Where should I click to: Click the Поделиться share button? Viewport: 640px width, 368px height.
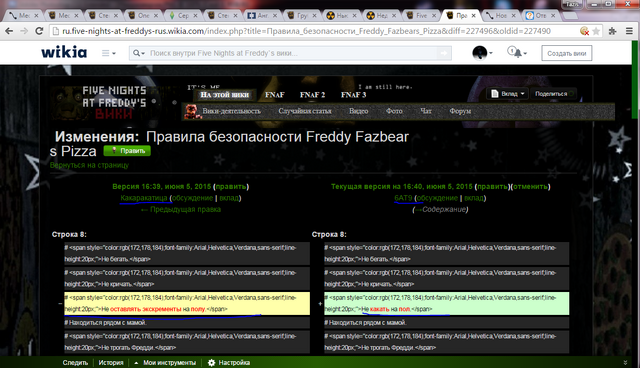[x=553, y=94]
